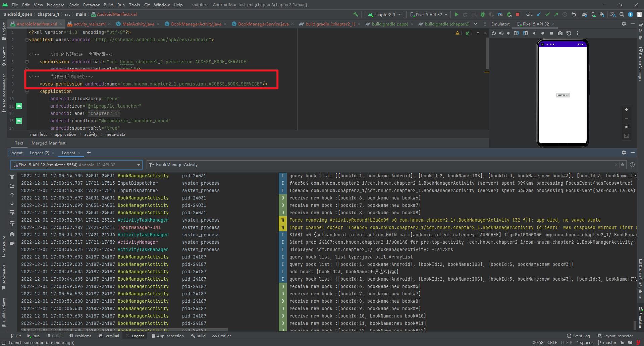Click the logcat vertical scrollbar
Screen dimensions: 644x346
(x=635, y=325)
